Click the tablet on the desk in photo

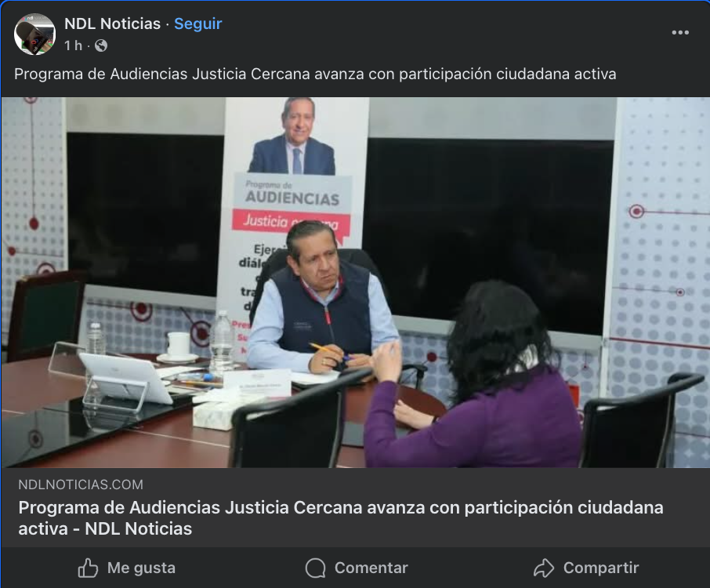125,377
